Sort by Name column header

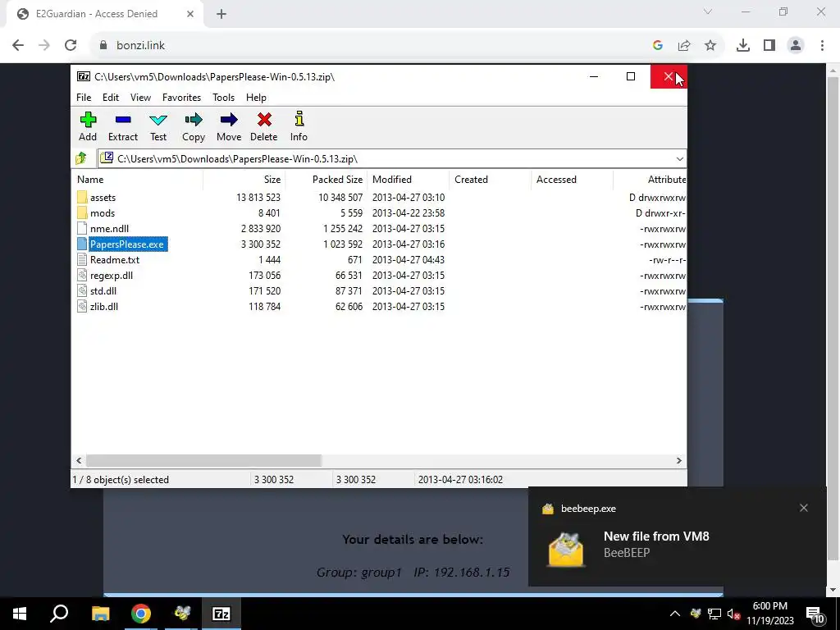[x=137, y=180]
